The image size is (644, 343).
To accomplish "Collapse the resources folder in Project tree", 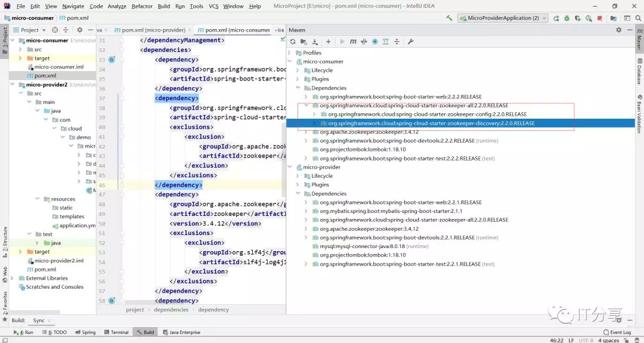I will point(38,199).
